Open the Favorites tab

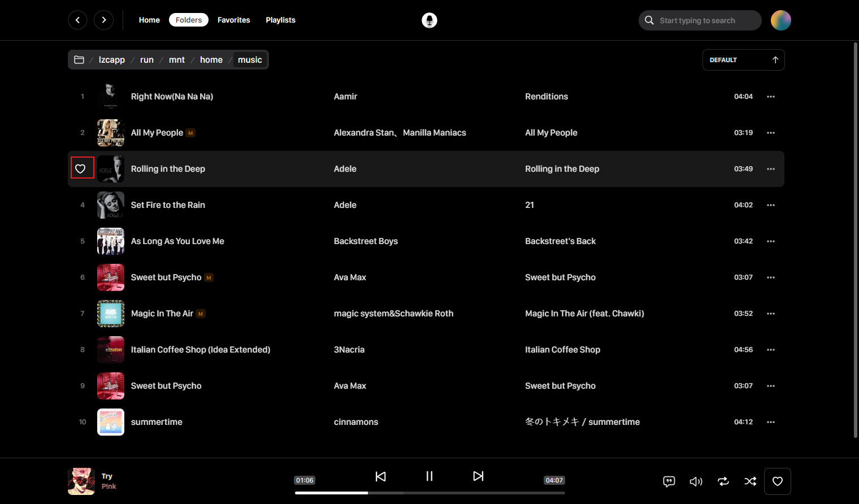tap(233, 20)
